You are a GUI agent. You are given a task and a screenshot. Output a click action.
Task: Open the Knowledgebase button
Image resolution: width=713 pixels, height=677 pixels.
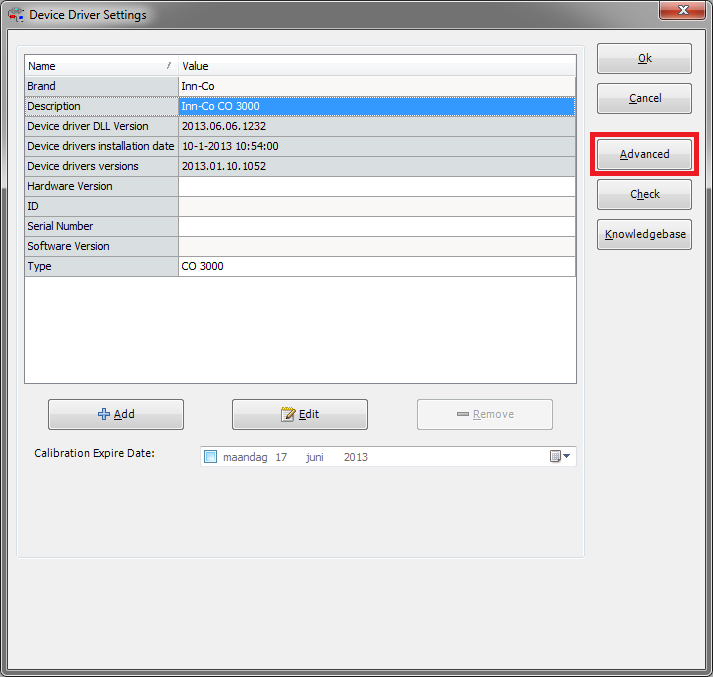644,234
